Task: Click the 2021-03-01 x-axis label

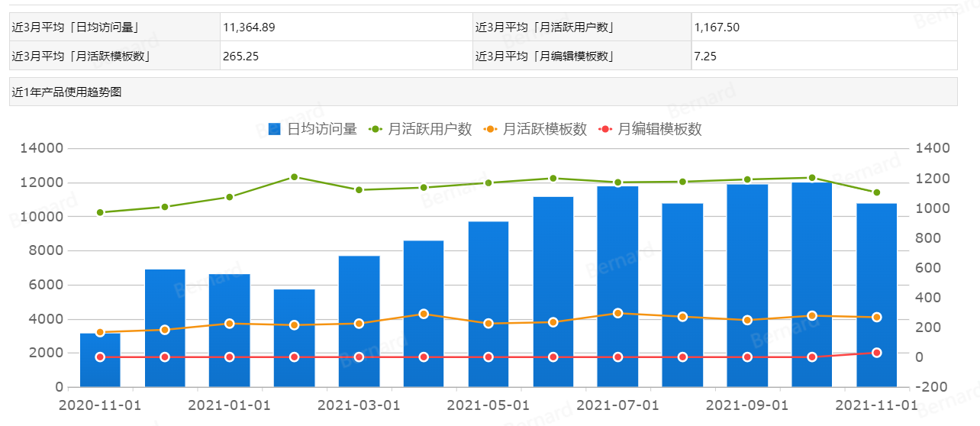Action: click(x=359, y=404)
